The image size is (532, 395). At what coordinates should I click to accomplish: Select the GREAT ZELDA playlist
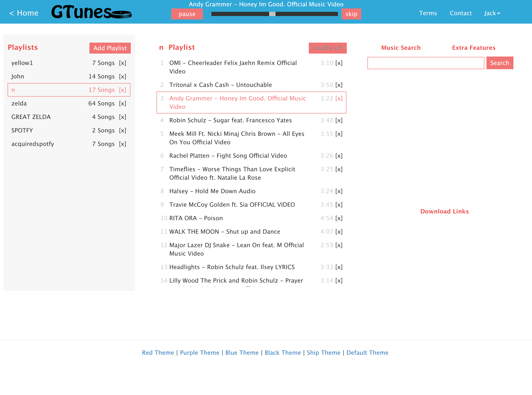[x=31, y=117]
